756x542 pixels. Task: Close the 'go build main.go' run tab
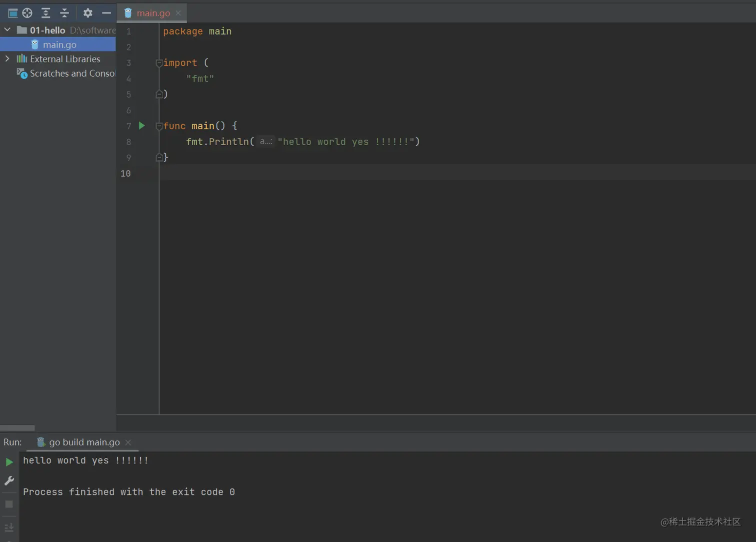[x=128, y=442]
